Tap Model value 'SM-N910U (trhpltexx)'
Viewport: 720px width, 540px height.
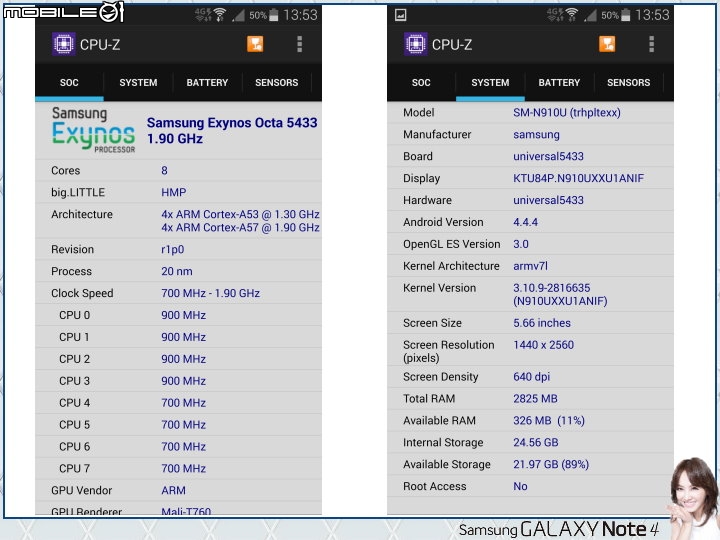pos(567,112)
